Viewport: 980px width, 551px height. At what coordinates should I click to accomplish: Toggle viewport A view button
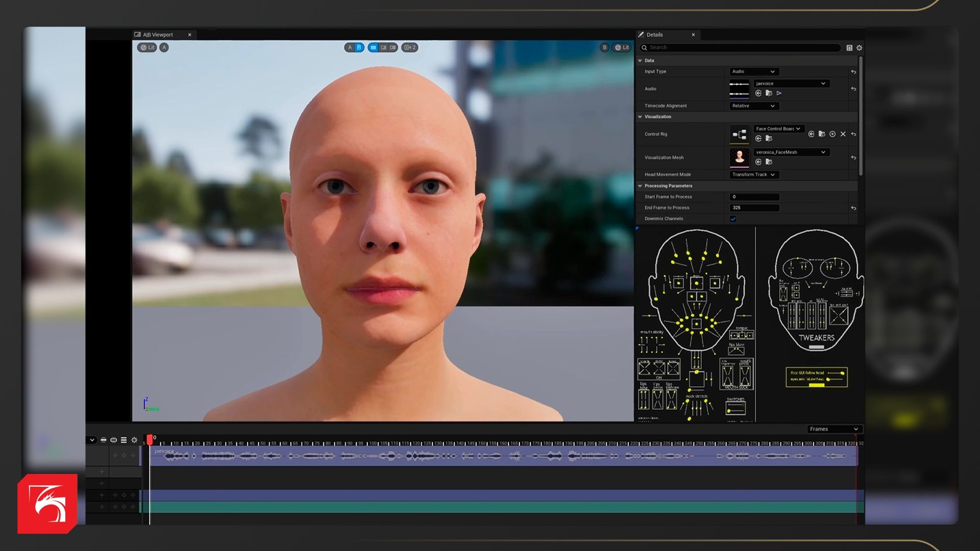pos(350,47)
